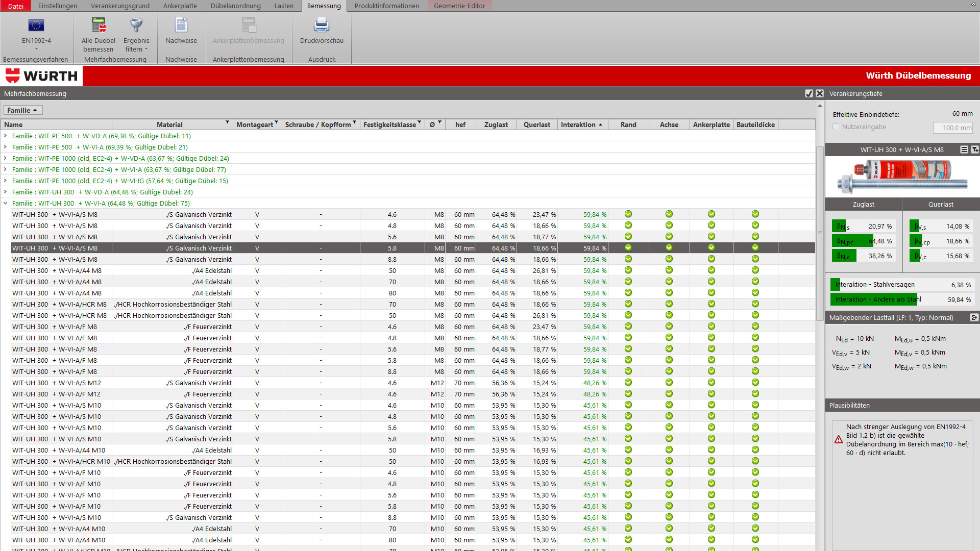Select the W-VI-A/F M12 Feuerverzinkt row
The width and height of the screenshot is (980, 551).
point(413,394)
